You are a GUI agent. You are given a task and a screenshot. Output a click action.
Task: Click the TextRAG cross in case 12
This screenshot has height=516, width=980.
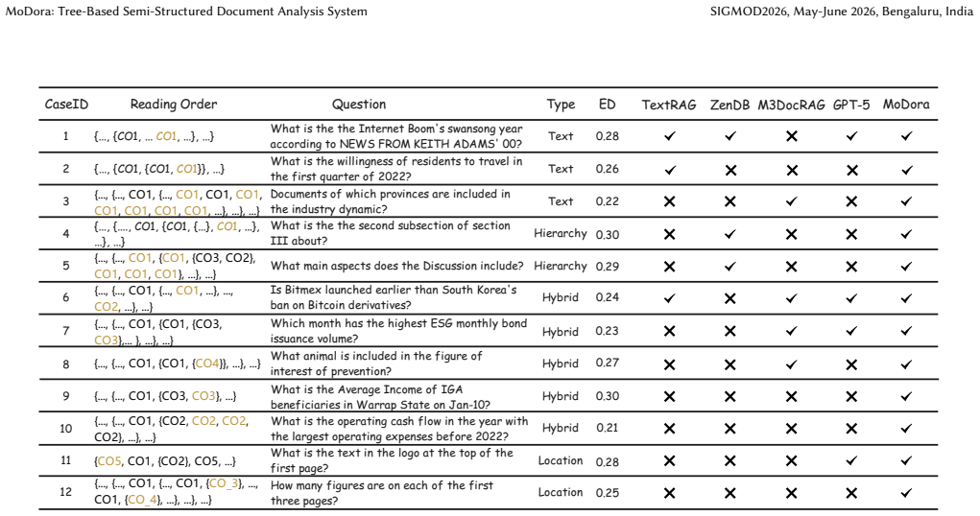[669, 493]
